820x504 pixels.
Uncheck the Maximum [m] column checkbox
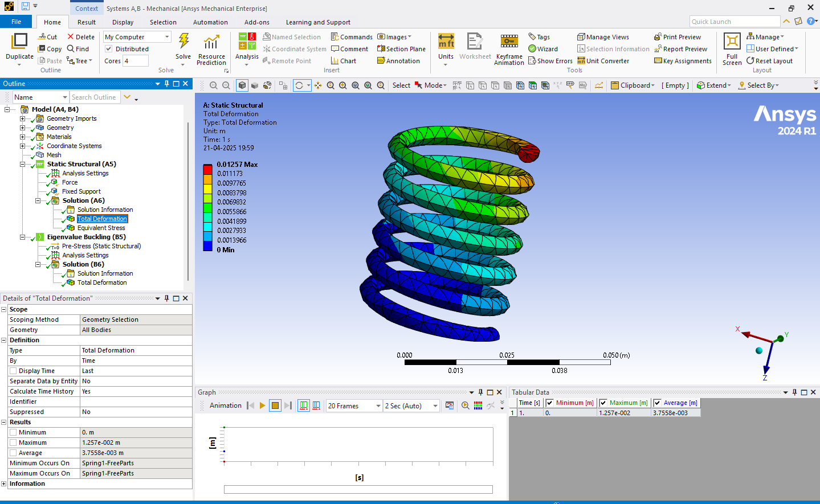click(603, 403)
